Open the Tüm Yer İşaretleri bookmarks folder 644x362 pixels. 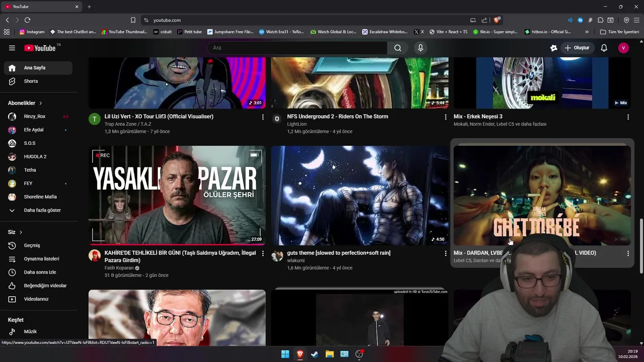620,32
